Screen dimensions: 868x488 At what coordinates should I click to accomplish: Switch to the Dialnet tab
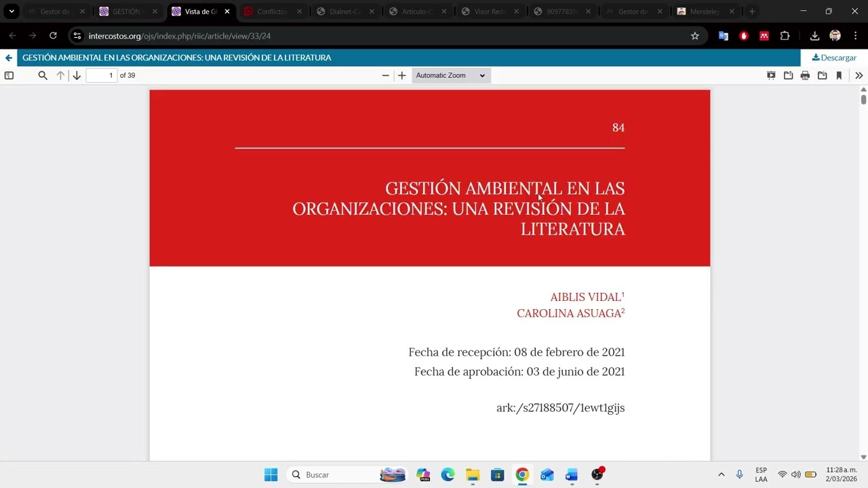344,12
